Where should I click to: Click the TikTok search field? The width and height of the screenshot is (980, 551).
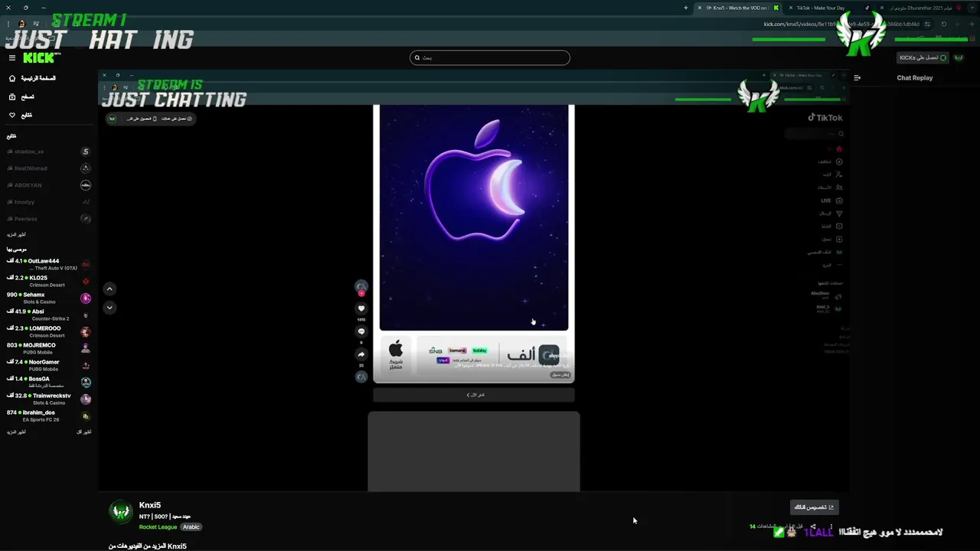coord(813,134)
